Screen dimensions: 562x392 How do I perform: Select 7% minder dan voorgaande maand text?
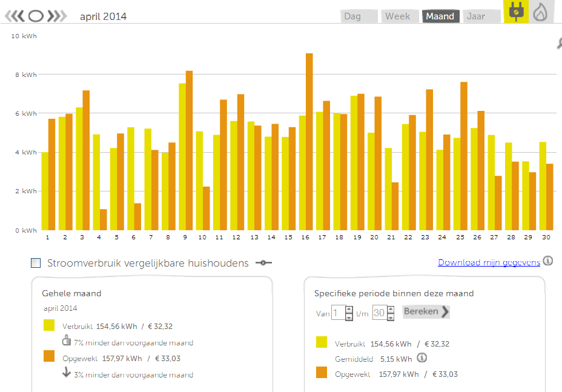pos(133,342)
